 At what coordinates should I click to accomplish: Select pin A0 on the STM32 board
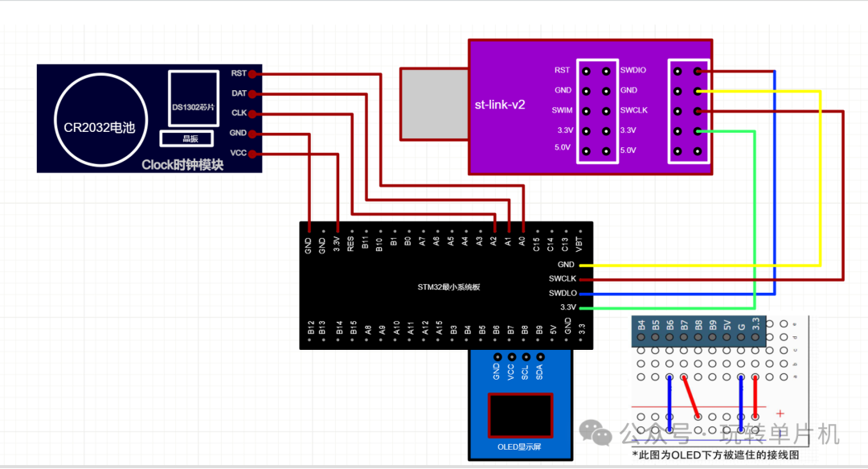522,241
